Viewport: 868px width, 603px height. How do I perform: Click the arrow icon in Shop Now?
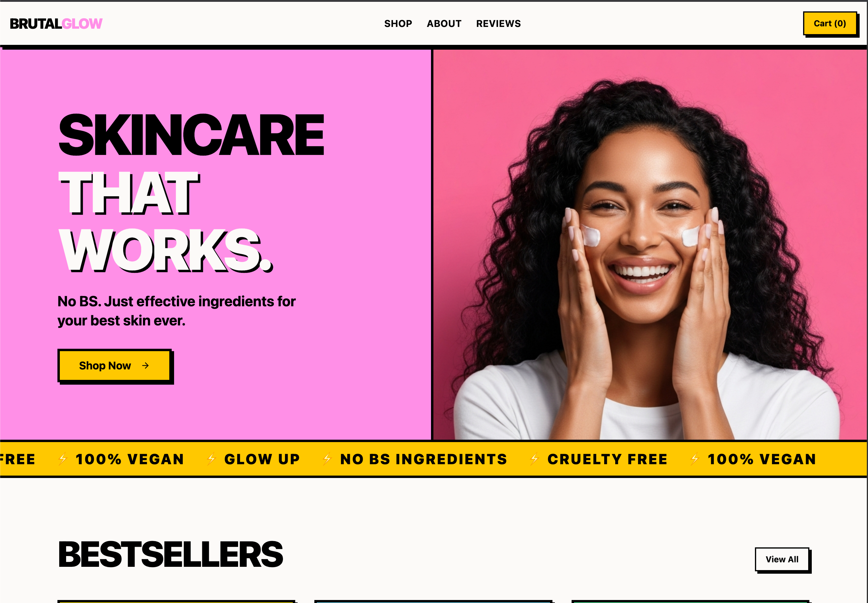pos(145,365)
